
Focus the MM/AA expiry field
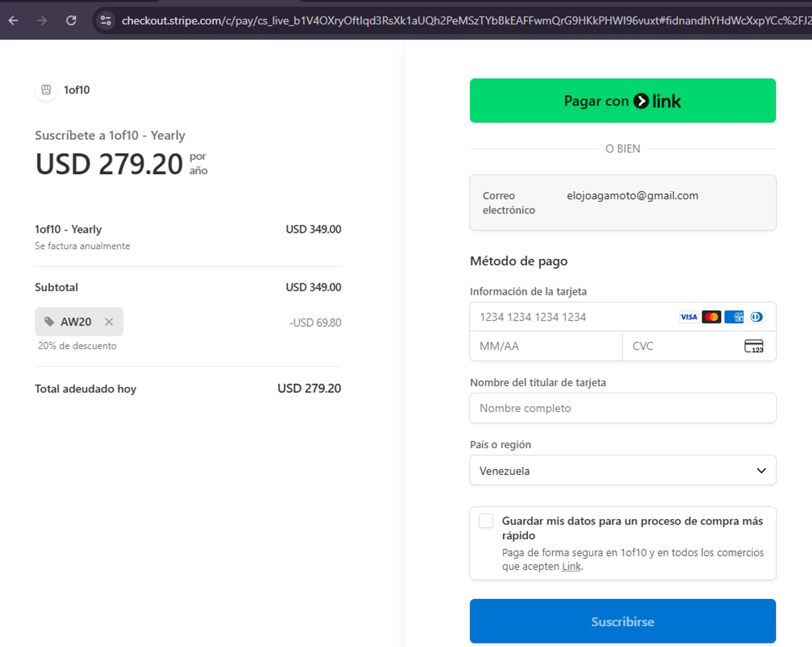pyautogui.click(x=546, y=346)
